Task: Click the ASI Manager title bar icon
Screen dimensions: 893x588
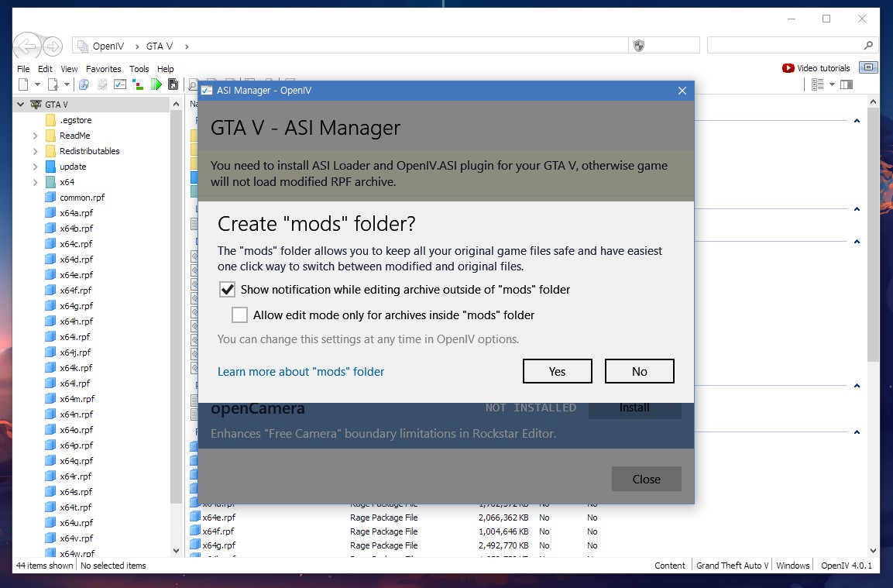Action: [x=207, y=91]
